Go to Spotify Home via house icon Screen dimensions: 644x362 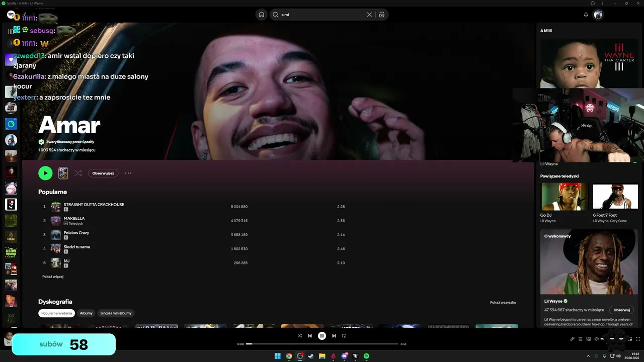point(261,15)
